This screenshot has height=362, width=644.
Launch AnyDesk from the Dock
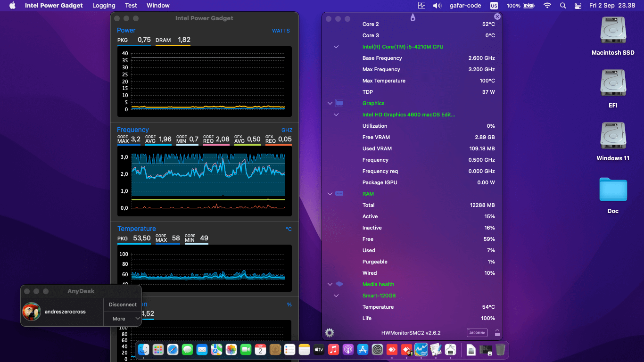coord(391,350)
